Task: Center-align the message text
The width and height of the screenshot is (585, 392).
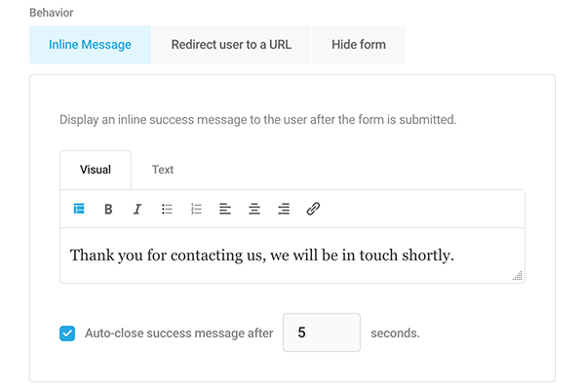Action: click(x=254, y=209)
